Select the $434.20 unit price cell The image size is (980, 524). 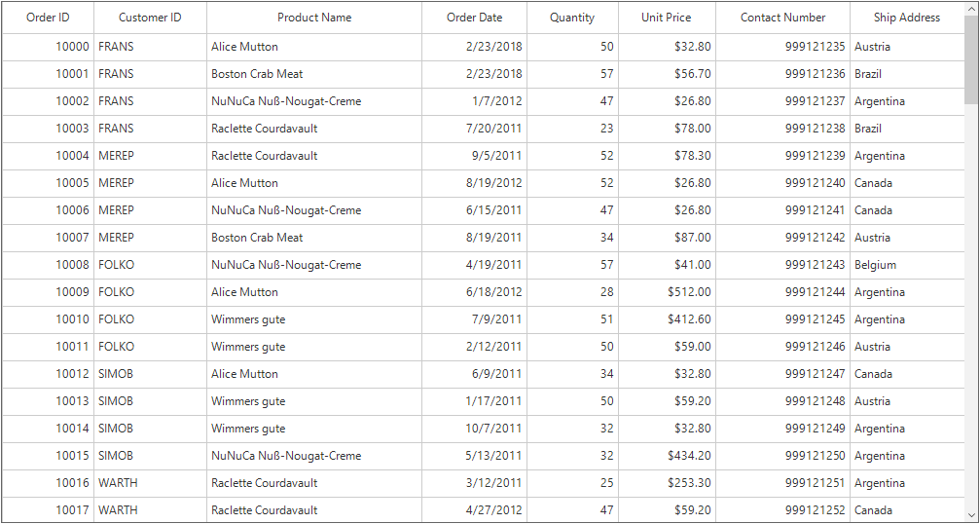667,456
